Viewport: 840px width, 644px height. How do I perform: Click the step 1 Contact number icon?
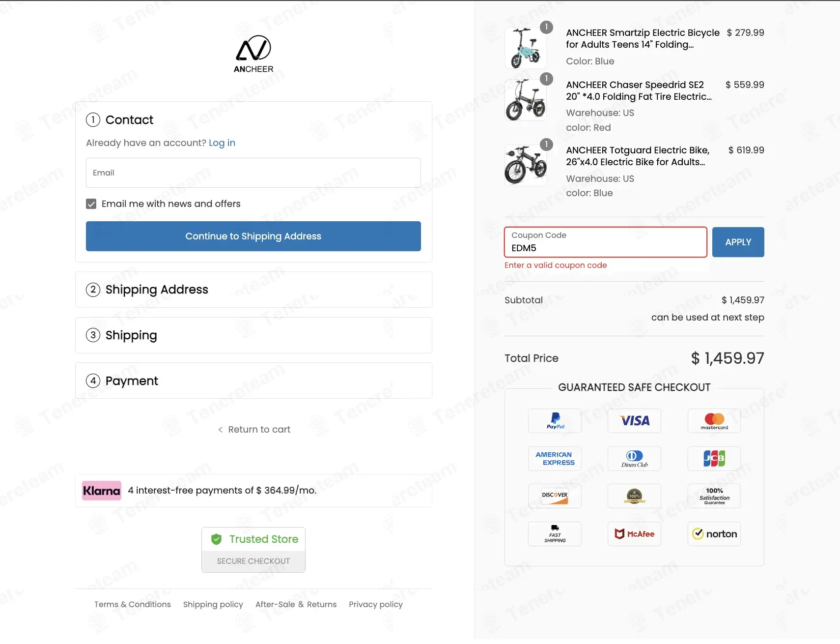click(93, 120)
